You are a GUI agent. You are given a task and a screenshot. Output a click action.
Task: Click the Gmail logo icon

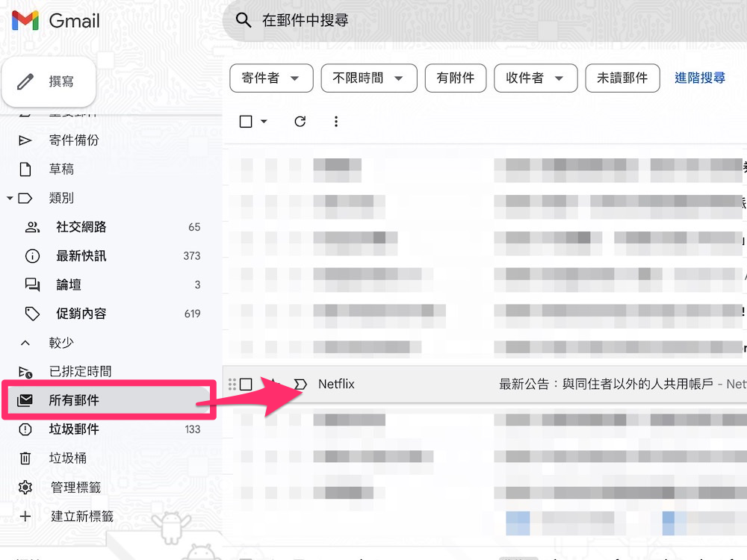pyautogui.click(x=25, y=20)
